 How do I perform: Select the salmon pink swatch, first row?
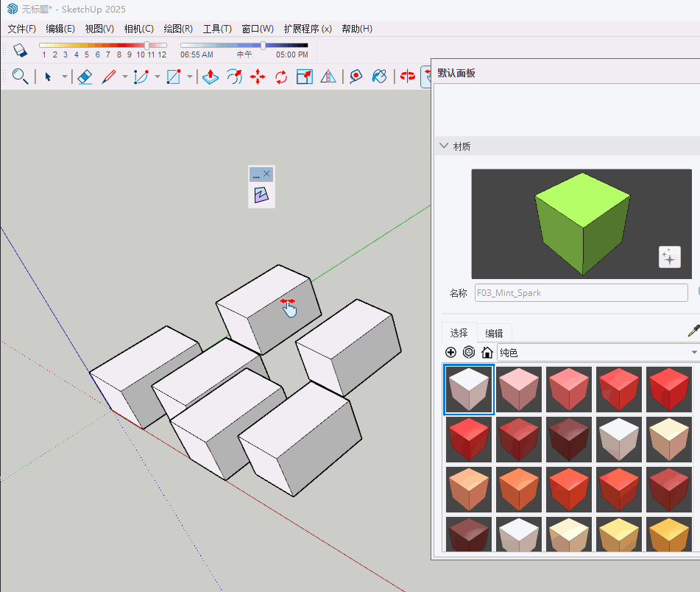point(569,390)
